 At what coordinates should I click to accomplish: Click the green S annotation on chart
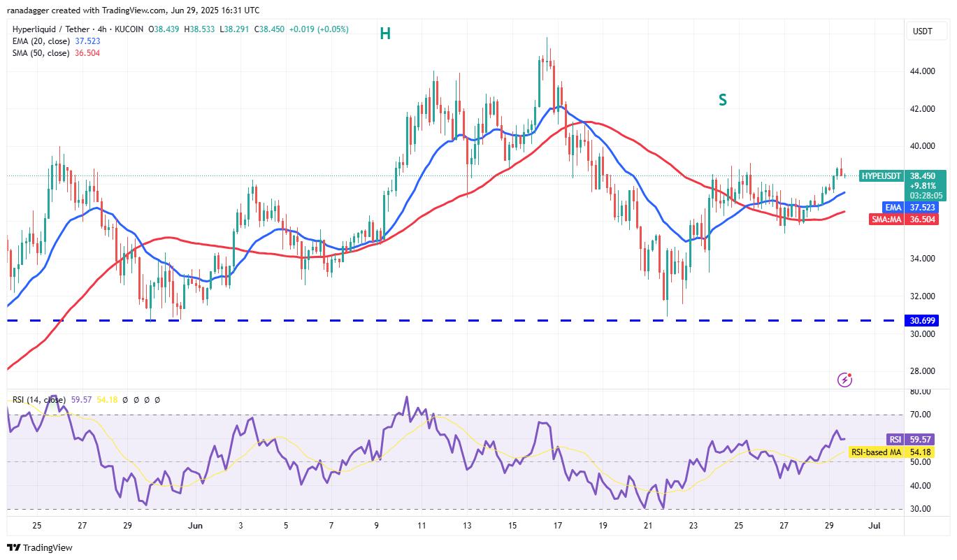(x=722, y=100)
